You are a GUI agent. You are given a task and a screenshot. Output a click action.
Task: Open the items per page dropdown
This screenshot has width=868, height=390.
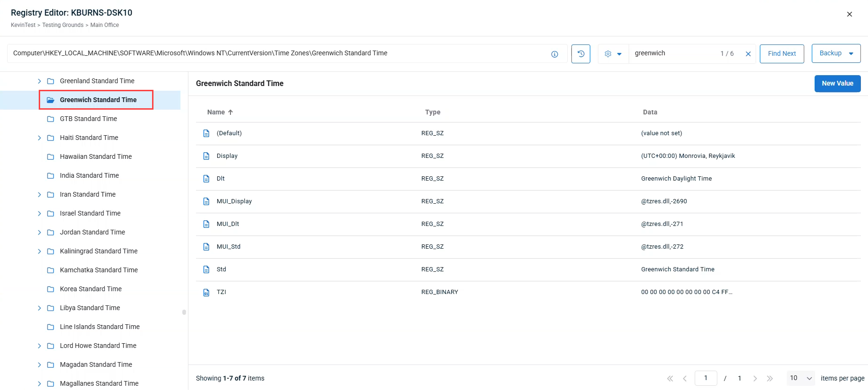(x=801, y=378)
